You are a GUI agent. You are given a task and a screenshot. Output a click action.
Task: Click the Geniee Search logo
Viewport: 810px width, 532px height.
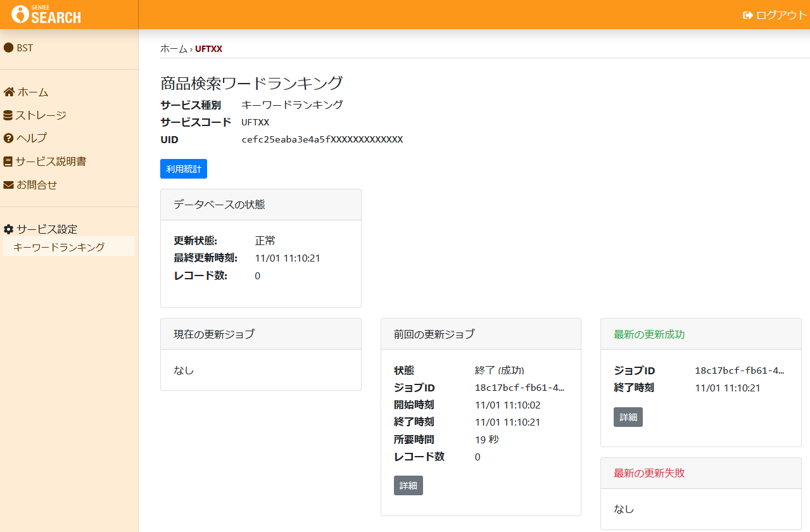pyautogui.click(x=46, y=15)
